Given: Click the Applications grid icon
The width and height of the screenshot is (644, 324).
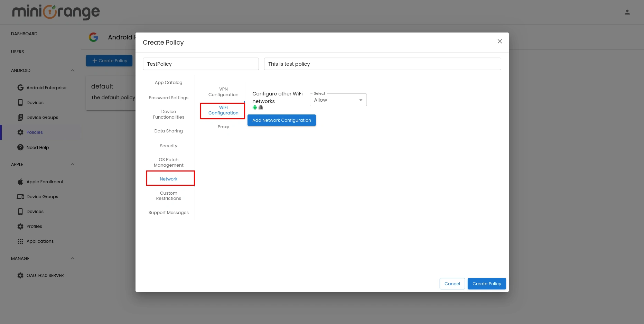Looking at the screenshot, I should click(x=20, y=241).
